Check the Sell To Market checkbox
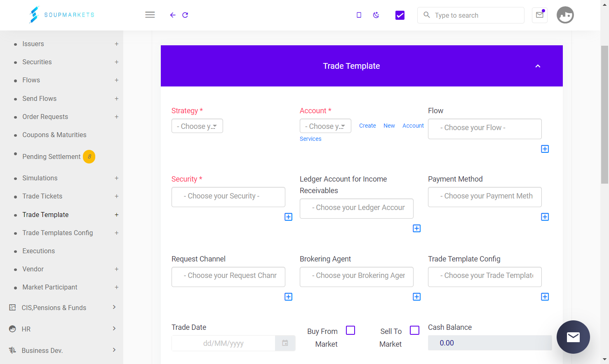Screen dimensions: 609x364 (x=415, y=330)
